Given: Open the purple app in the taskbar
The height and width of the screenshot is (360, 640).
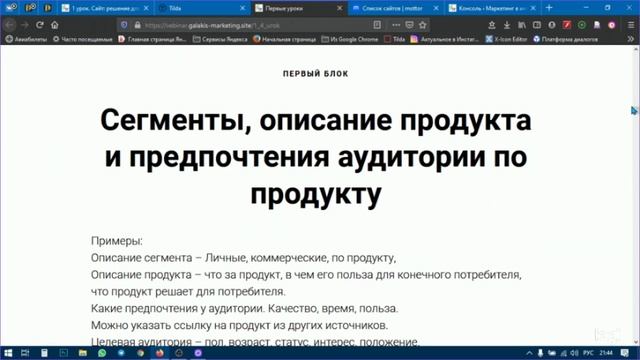Looking at the screenshot, I should pos(198,353).
